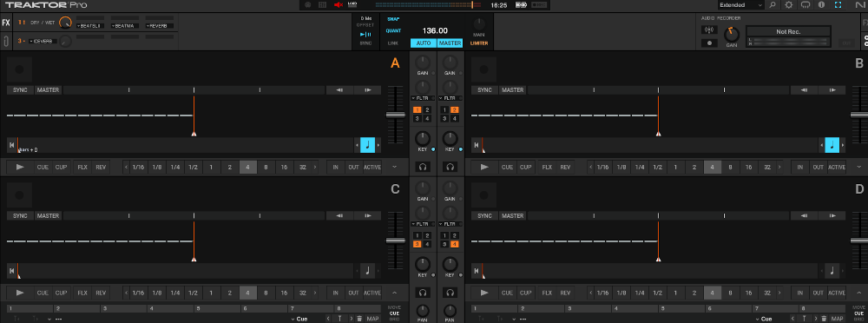The image size is (868, 323).
Task: Select loop size 32 on Deck B
Action: pos(766,167)
